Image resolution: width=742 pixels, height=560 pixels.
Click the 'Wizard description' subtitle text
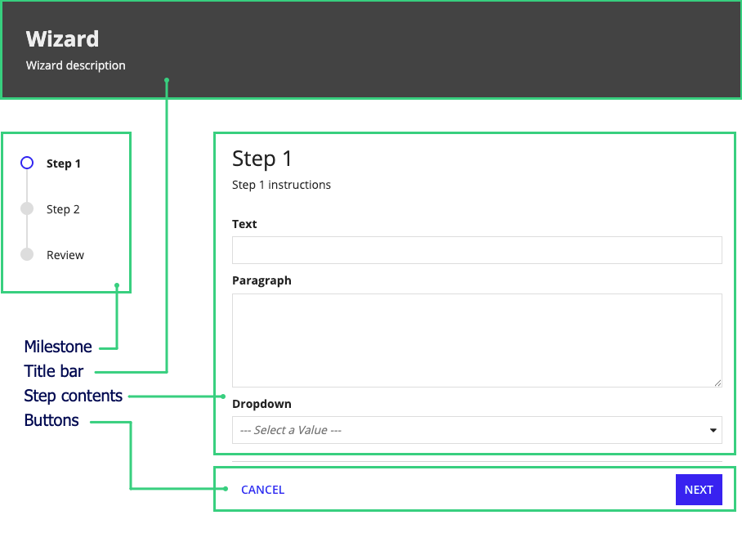pyautogui.click(x=76, y=65)
